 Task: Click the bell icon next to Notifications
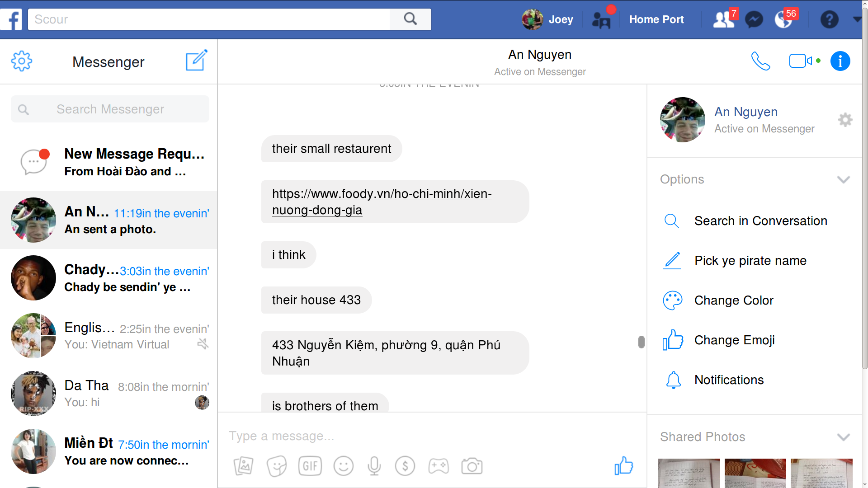coord(673,380)
